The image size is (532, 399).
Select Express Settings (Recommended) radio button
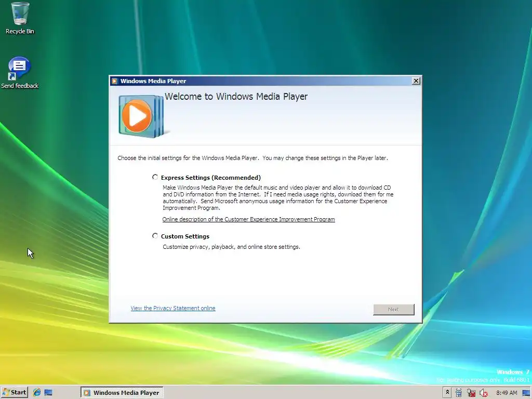coord(155,177)
